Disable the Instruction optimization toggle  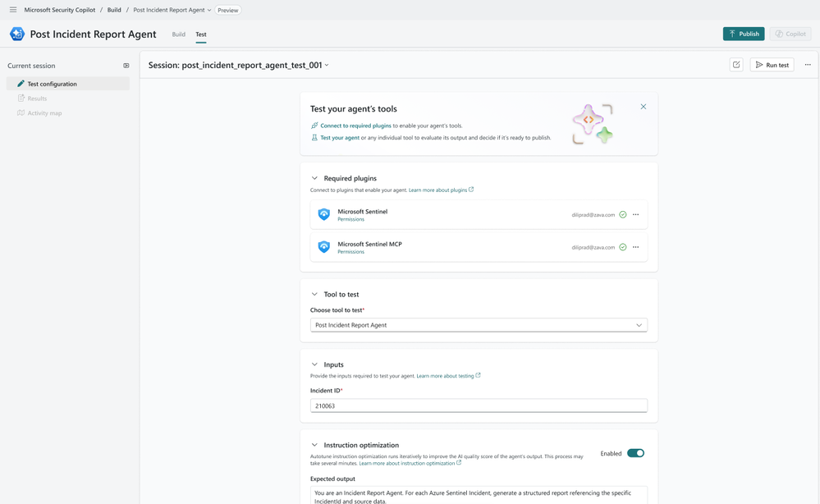click(635, 453)
